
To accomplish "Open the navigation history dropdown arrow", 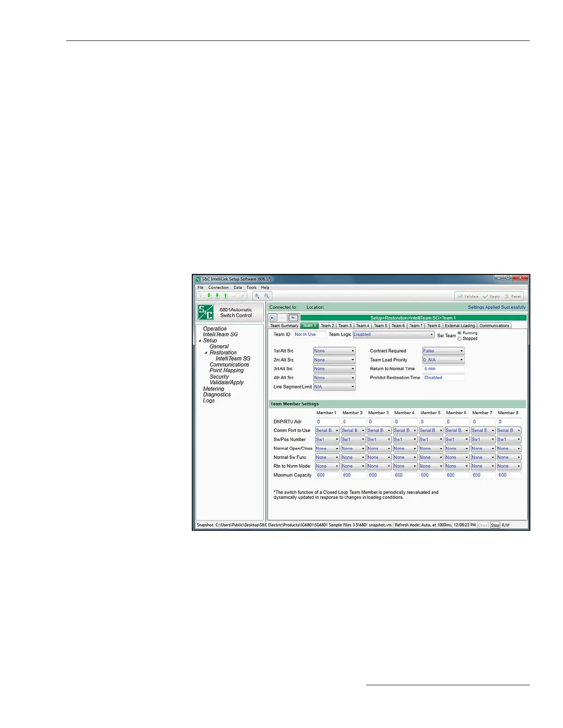I will 293,318.
